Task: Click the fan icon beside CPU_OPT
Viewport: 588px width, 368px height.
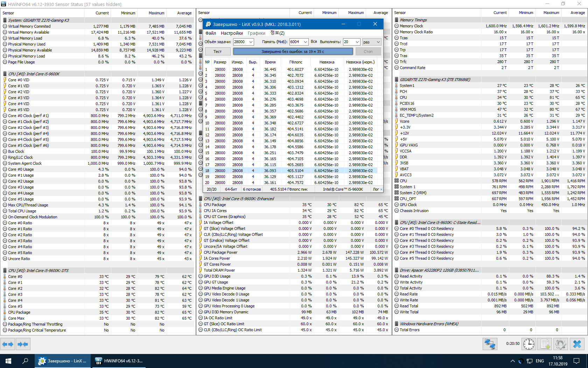Action: pyautogui.click(x=397, y=199)
